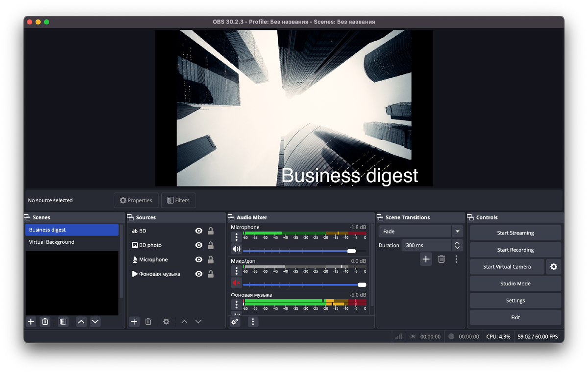
Task: Select the Business digest scene
Action: [72, 230]
